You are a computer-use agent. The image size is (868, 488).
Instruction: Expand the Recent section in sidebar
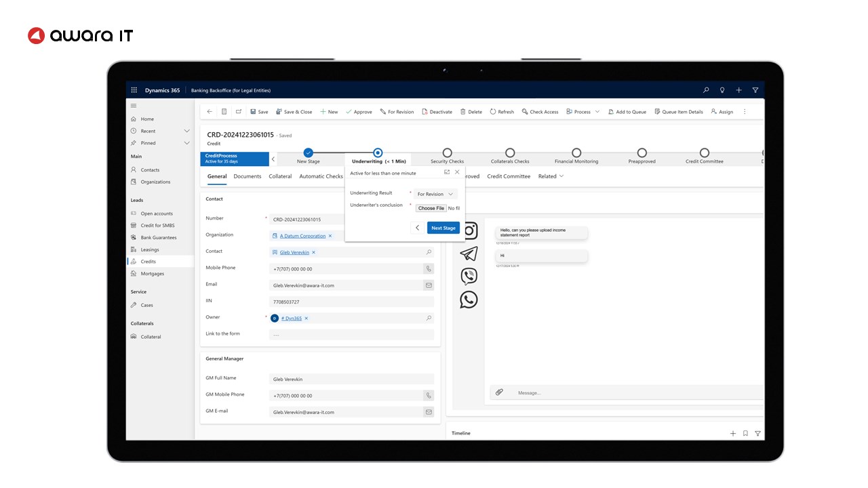186,131
